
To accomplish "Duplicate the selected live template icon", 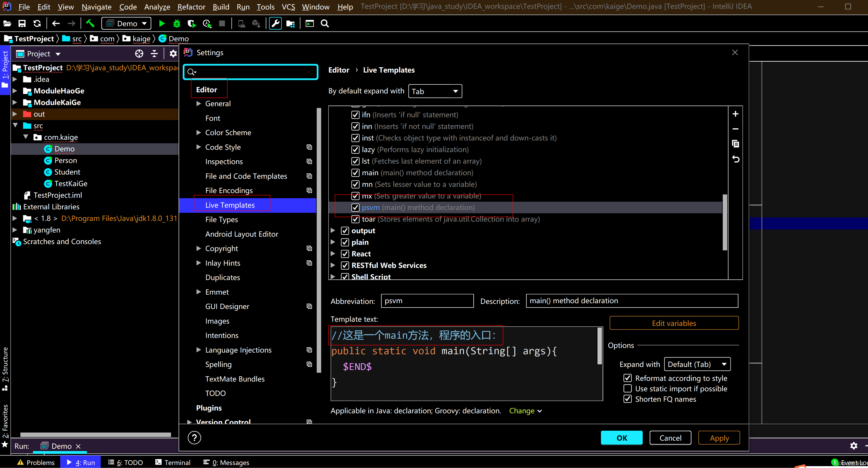I will [x=736, y=144].
